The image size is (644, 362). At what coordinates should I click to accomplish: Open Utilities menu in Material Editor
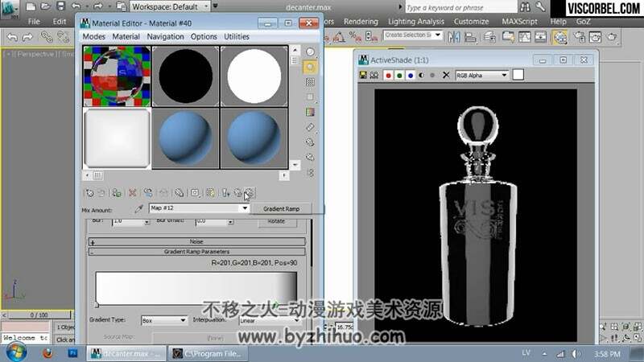237,36
